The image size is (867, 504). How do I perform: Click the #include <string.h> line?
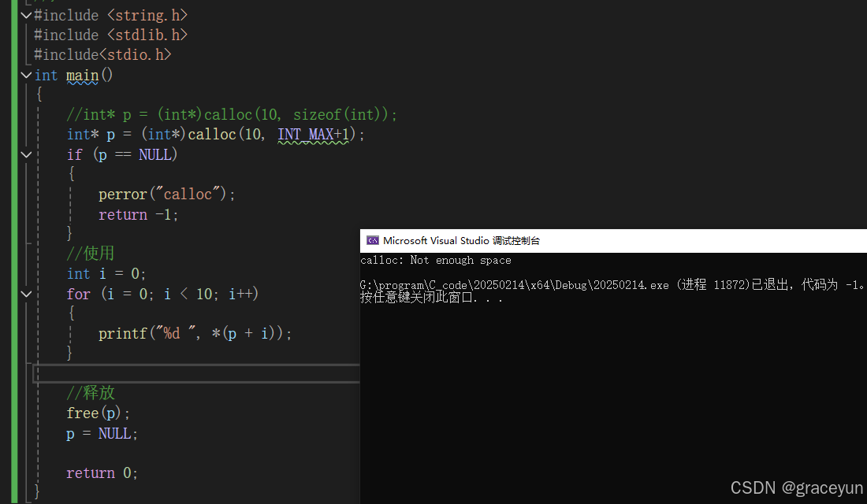(110, 15)
